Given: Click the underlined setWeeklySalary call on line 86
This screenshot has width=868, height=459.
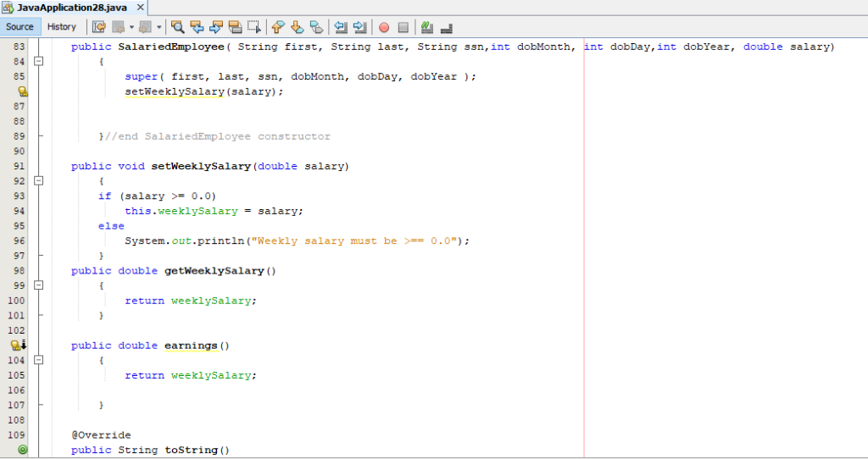Looking at the screenshot, I should click(x=175, y=91).
